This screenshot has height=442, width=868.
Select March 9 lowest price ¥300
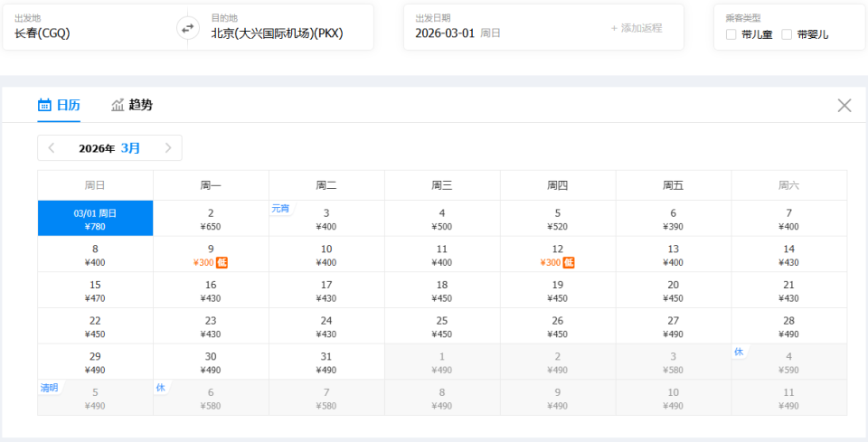(211, 255)
